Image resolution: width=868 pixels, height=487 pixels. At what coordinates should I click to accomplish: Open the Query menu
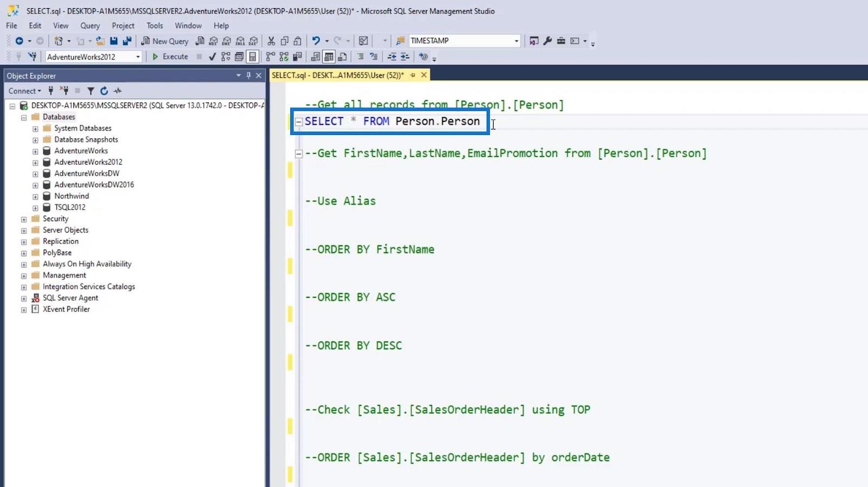coord(90,25)
